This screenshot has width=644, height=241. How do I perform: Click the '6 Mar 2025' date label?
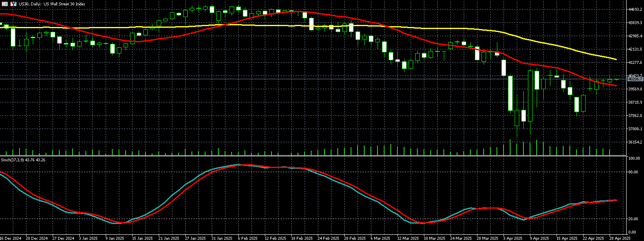pyautogui.click(x=380, y=239)
